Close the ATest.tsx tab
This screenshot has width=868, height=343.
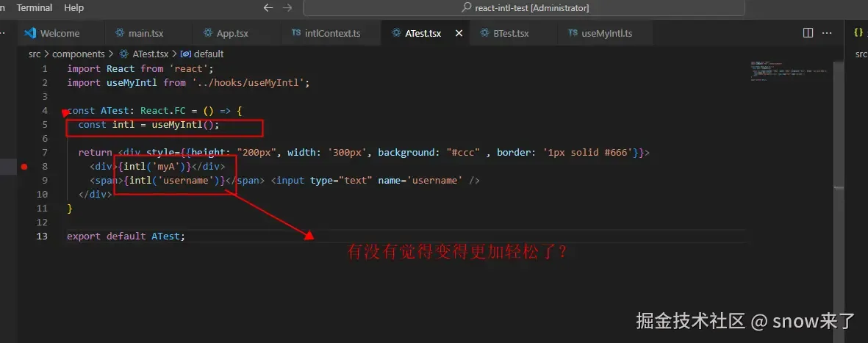point(459,33)
